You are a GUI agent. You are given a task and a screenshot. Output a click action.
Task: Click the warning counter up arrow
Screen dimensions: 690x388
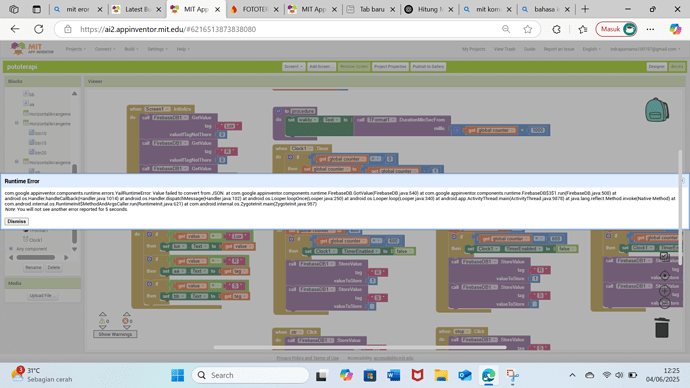pos(103,314)
